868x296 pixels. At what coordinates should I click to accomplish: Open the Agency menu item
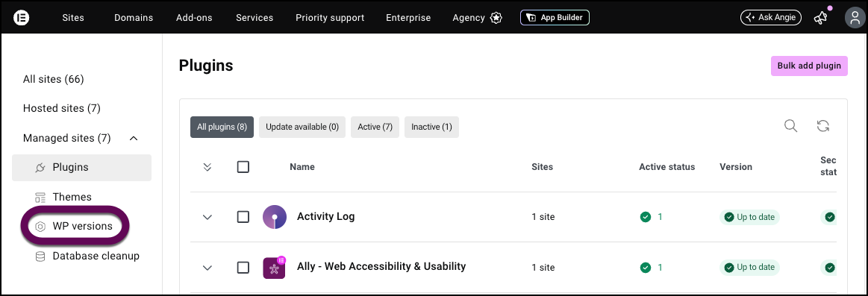point(469,18)
